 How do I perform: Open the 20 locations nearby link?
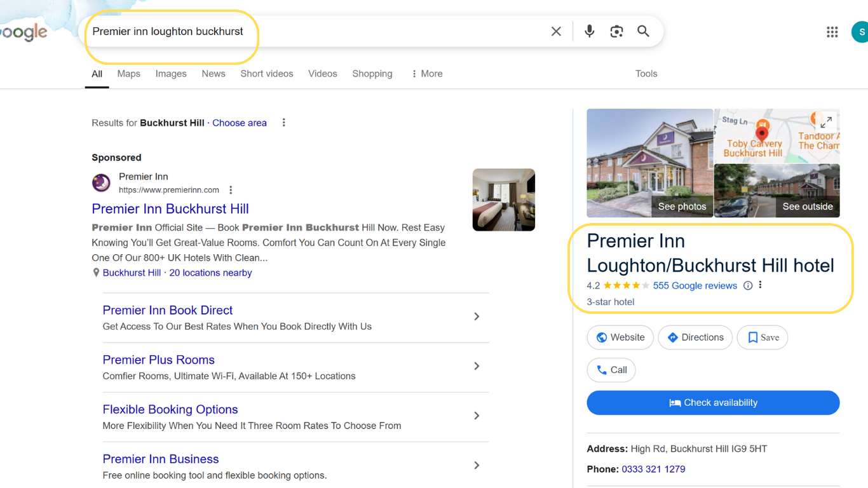click(x=210, y=273)
